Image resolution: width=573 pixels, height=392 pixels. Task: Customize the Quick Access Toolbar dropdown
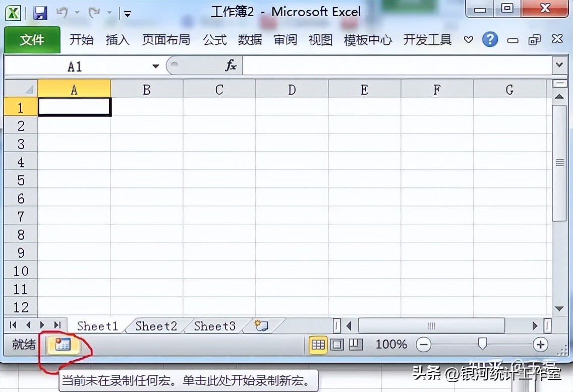point(128,14)
